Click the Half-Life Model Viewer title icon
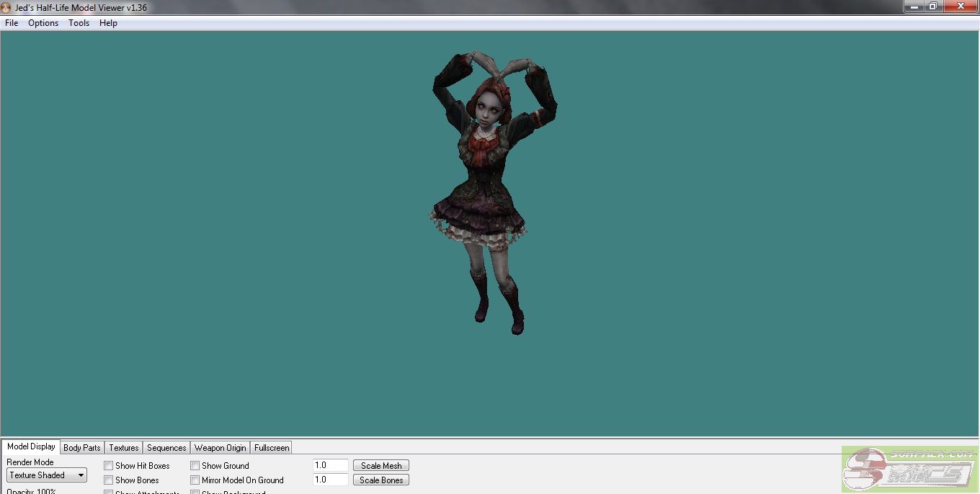The width and height of the screenshot is (980, 494). 6,7
